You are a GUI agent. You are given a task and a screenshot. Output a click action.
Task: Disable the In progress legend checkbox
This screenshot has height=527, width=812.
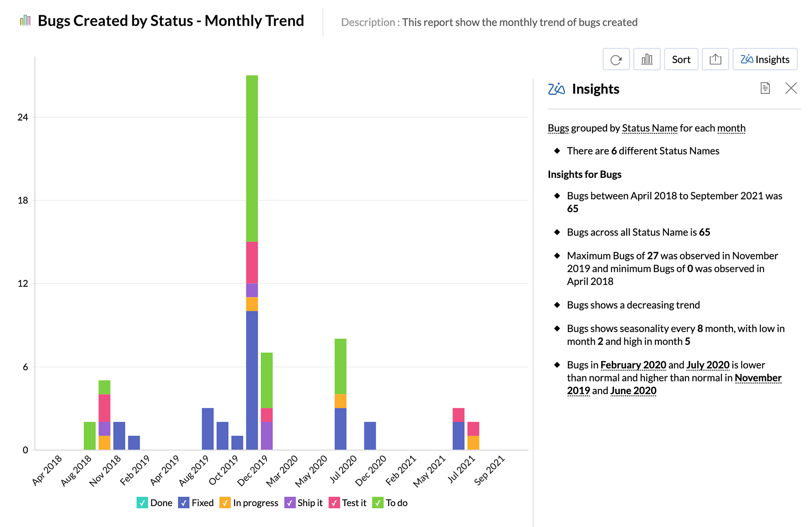coord(225,503)
